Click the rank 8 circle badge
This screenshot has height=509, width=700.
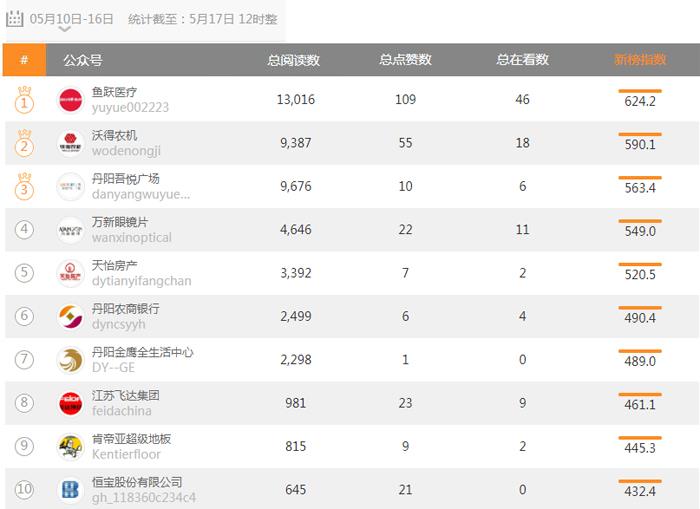point(24,403)
